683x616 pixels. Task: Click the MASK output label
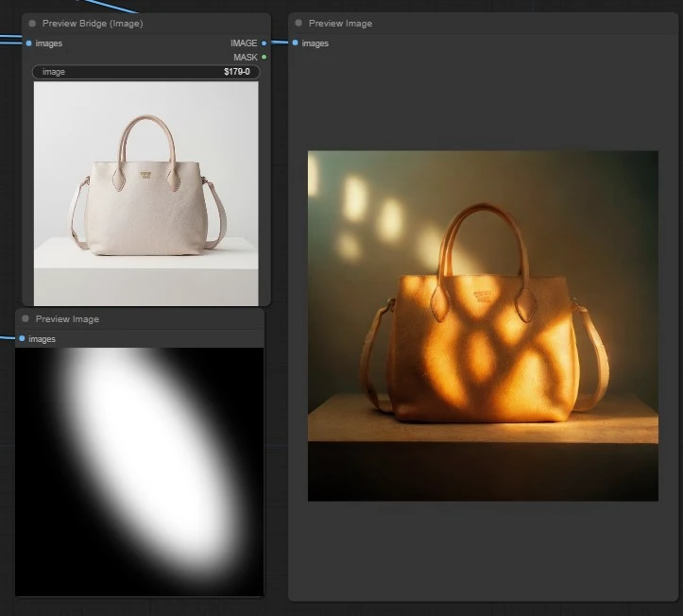pos(246,57)
